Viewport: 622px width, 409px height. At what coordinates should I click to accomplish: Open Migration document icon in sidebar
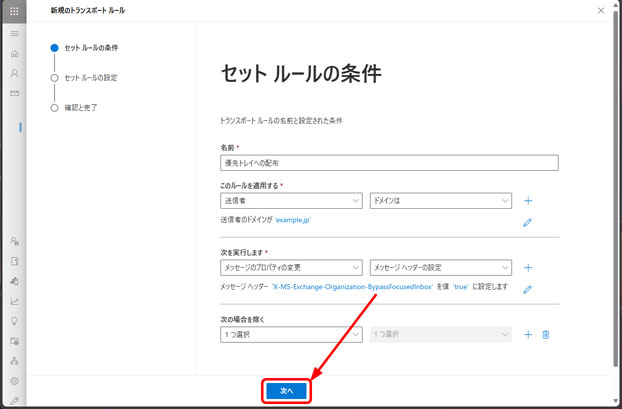pos(14,261)
